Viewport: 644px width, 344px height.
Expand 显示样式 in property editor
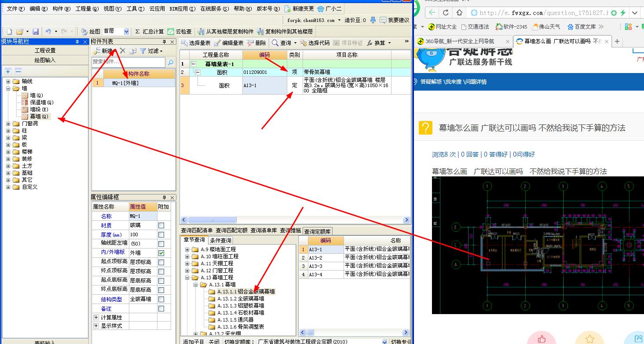pyautogui.click(x=96, y=326)
